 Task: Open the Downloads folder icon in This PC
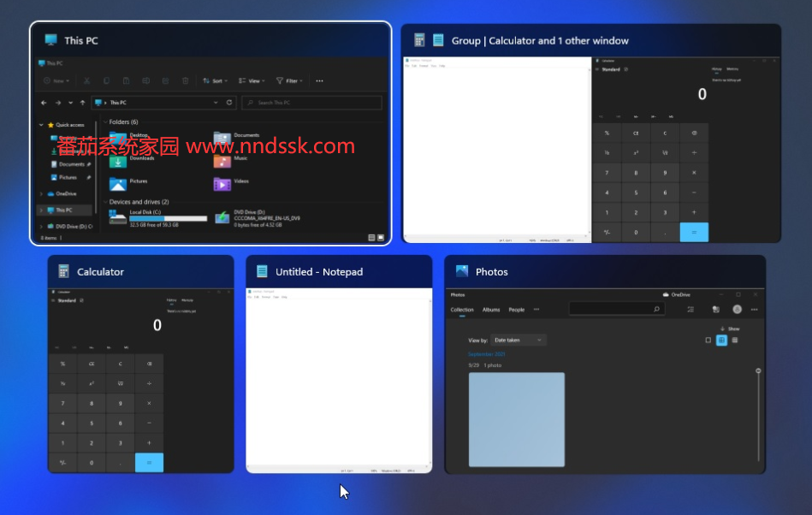coord(117,162)
